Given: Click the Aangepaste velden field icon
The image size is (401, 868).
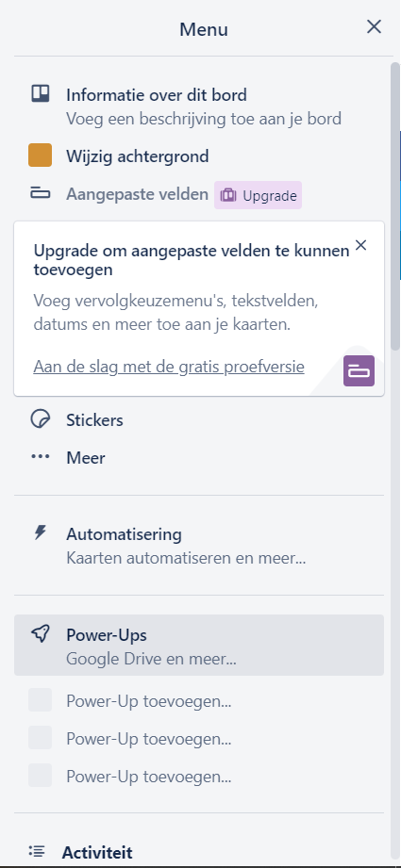Looking at the screenshot, I should pyautogui.click(x=40, y=194).
